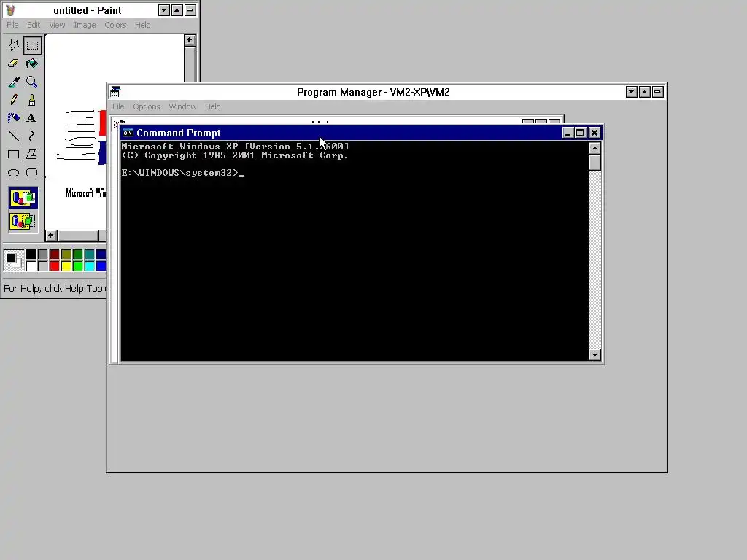Image resolution: width=747 pixels, height=560 pixels.
Task: Enable transparent selection mode option
Action: pyautogui.click(x=23, y=221)
